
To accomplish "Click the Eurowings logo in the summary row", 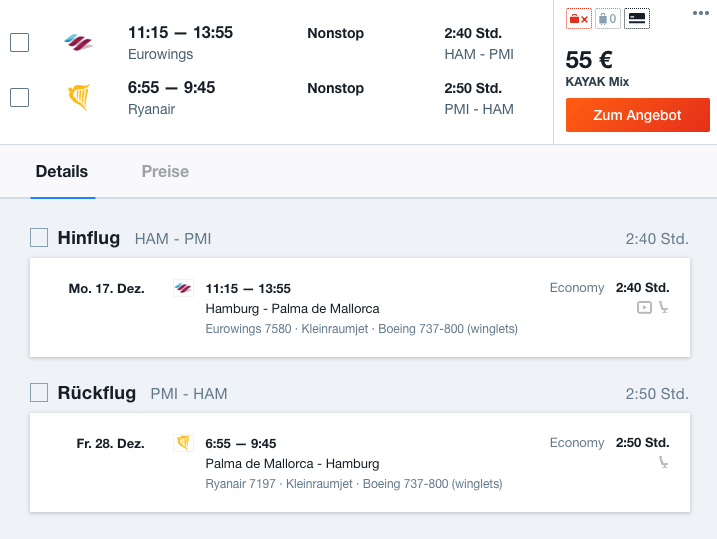I will (78, 42).
